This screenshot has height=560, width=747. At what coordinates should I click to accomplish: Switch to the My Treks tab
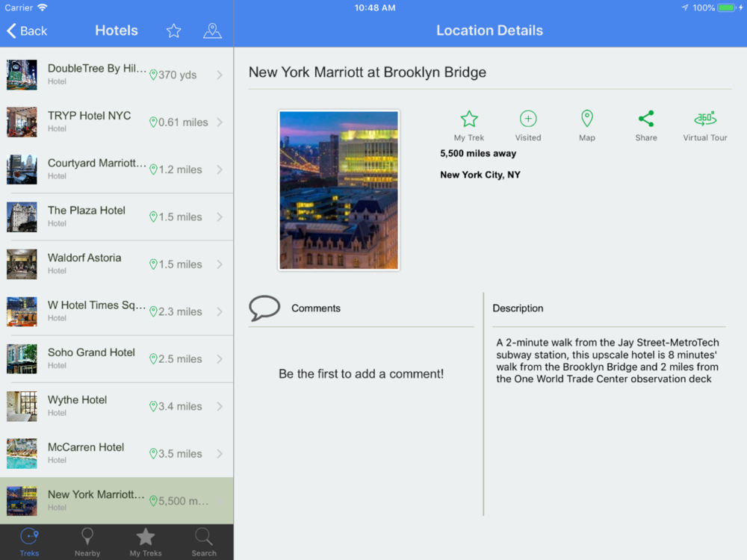pyautogui.click(x=146, y=542)
